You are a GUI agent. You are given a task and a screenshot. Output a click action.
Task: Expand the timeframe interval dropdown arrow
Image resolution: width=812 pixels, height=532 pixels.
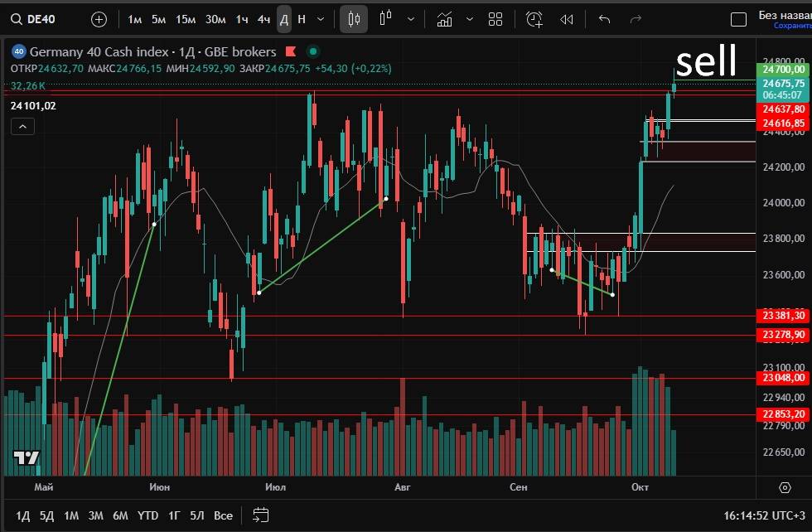coord(321,18)
